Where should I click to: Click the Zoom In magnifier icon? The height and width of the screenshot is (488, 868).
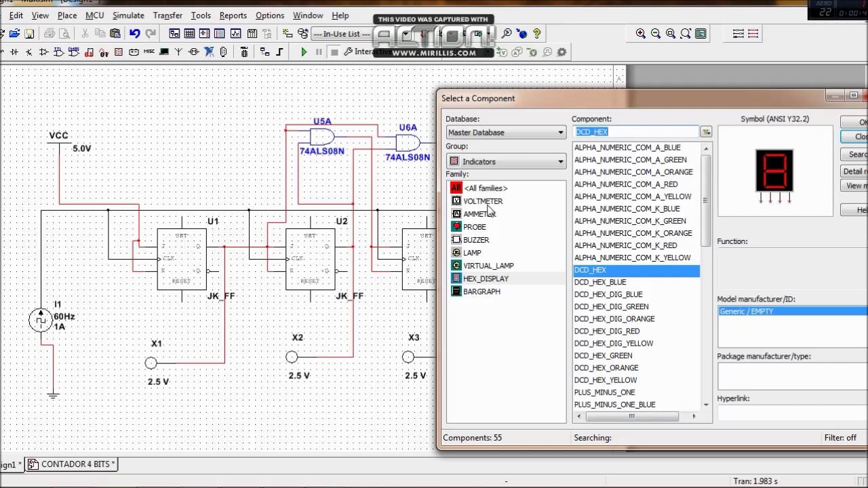[x=641, y=33]
